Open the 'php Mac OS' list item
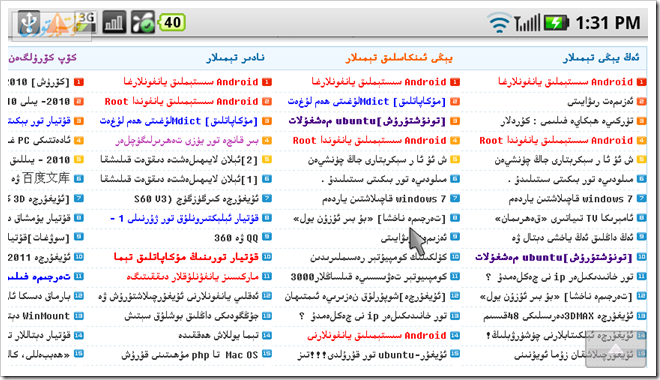 (x=190, y=355)
